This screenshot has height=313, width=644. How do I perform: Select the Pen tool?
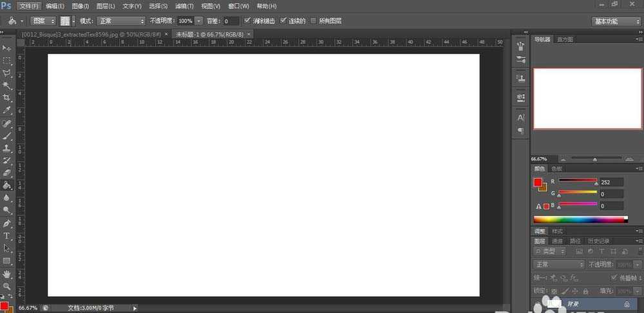(7, 223)
